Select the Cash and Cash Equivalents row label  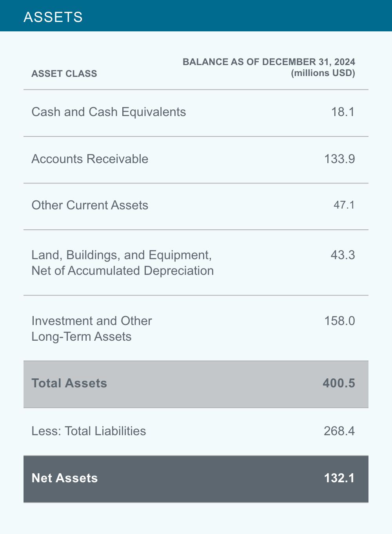click(109, 112)
